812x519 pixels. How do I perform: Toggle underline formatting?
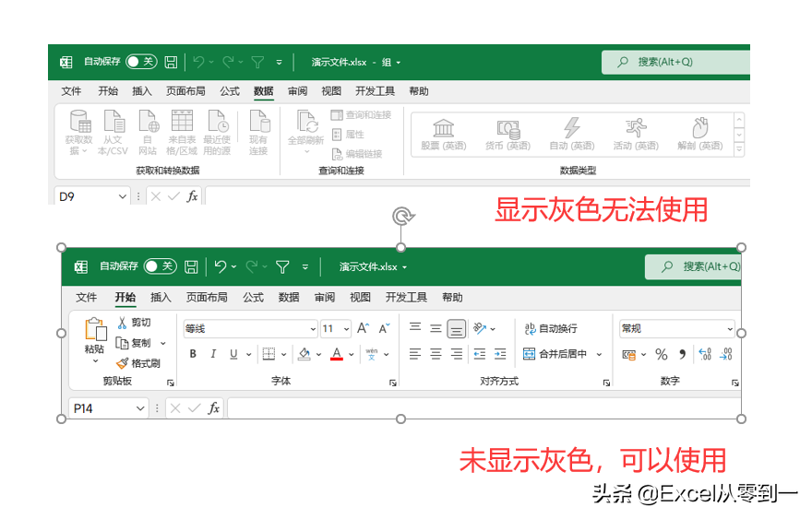pos(233,354)
